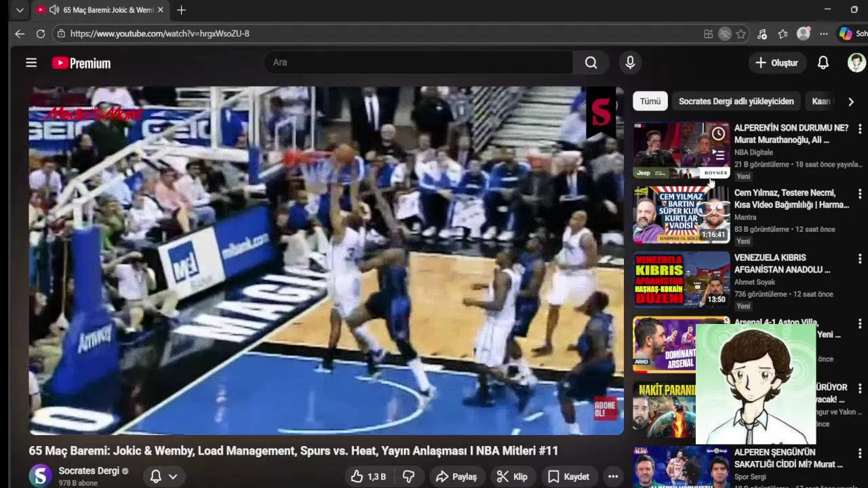View site information icon in address bar

tap(61, 33)
